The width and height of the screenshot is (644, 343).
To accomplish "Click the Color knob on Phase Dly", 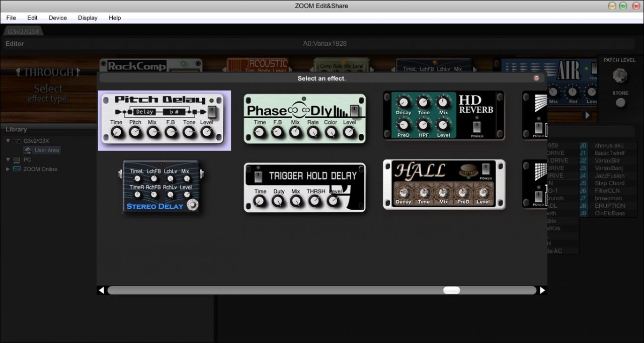I will [331, 132].
